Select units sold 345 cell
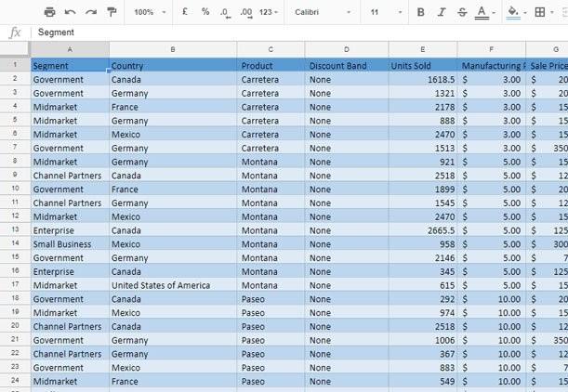Viewport: 568px width, 392px height. (423, 271)
